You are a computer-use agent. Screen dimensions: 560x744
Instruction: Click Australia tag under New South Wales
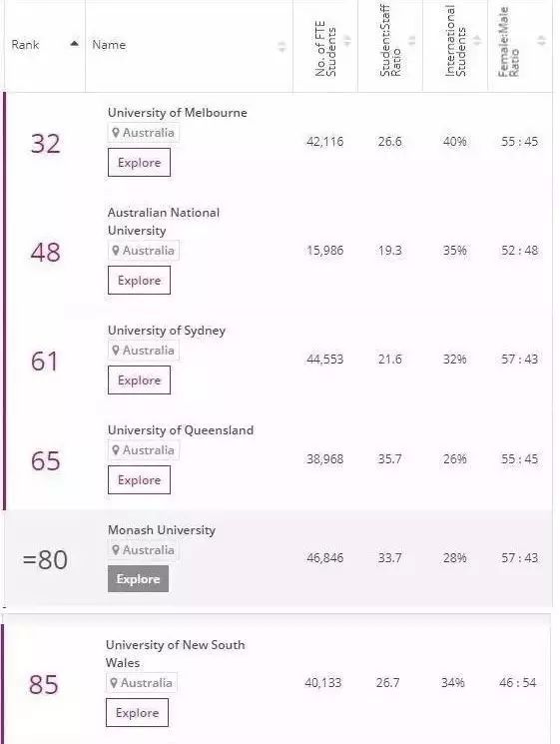point(142,683)
